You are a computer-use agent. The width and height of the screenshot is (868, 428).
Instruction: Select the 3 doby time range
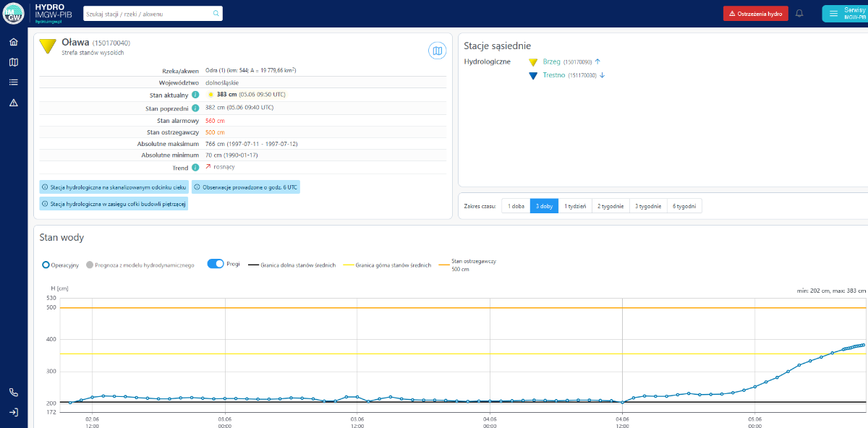point(544,206)
